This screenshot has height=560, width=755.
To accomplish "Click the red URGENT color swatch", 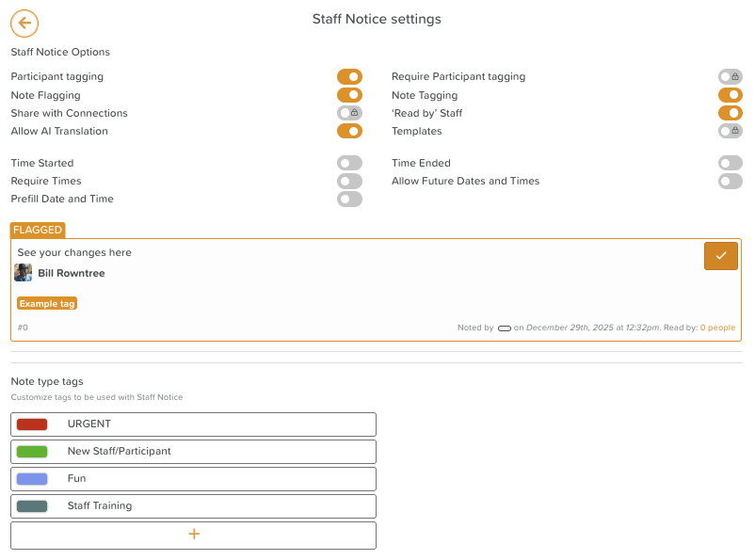I will coord(32,424).
